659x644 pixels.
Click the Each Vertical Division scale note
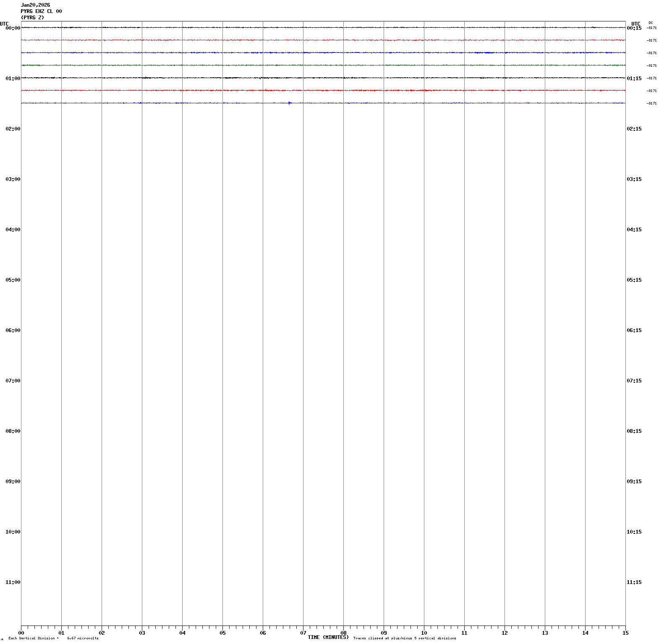pos(53,638)
